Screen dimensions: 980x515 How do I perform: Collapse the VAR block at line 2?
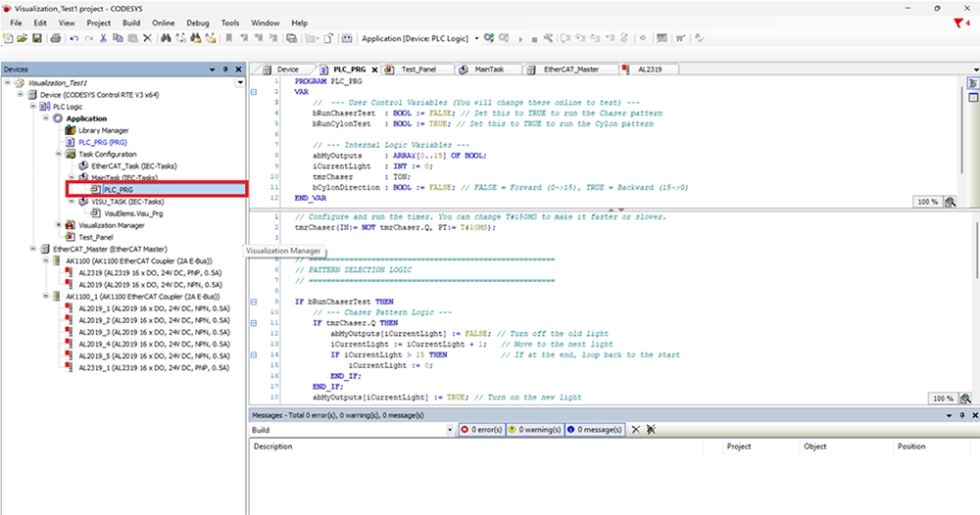point(254,92)
